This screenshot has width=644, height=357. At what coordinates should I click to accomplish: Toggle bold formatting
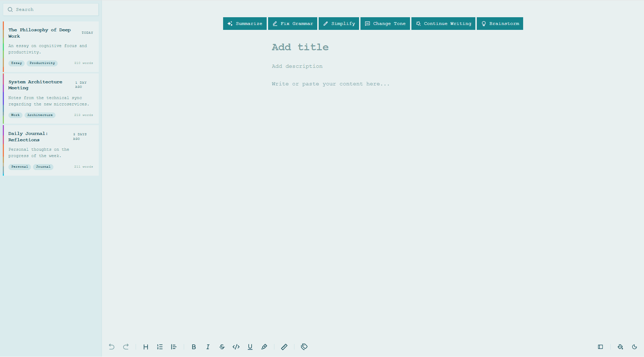point(194,347)
